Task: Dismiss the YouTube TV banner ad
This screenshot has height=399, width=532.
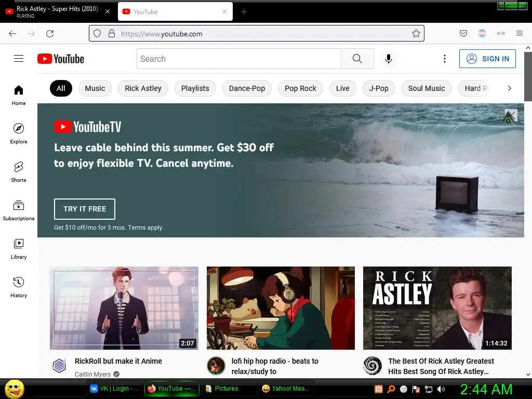Action: click(511, 116)
